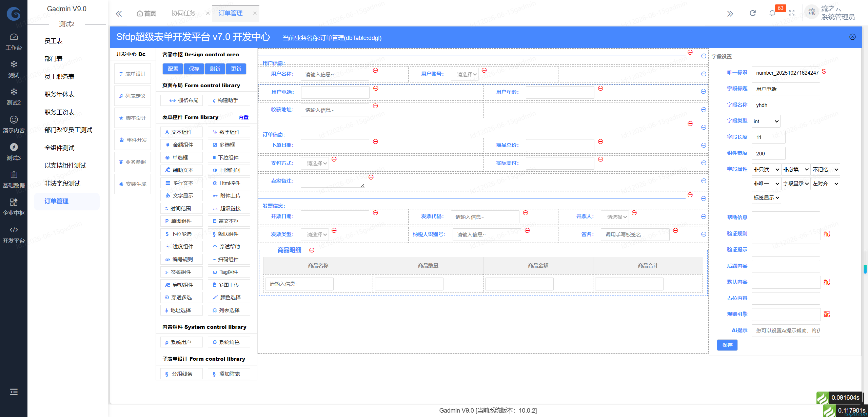Select the 订单管理 tab

coord(231,13)
